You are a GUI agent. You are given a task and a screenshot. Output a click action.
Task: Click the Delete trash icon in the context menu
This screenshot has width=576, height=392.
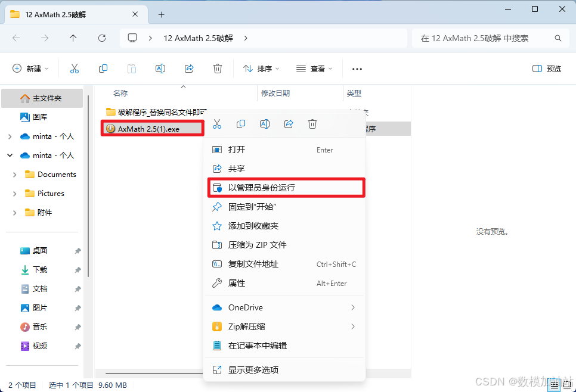click(312, 124)
